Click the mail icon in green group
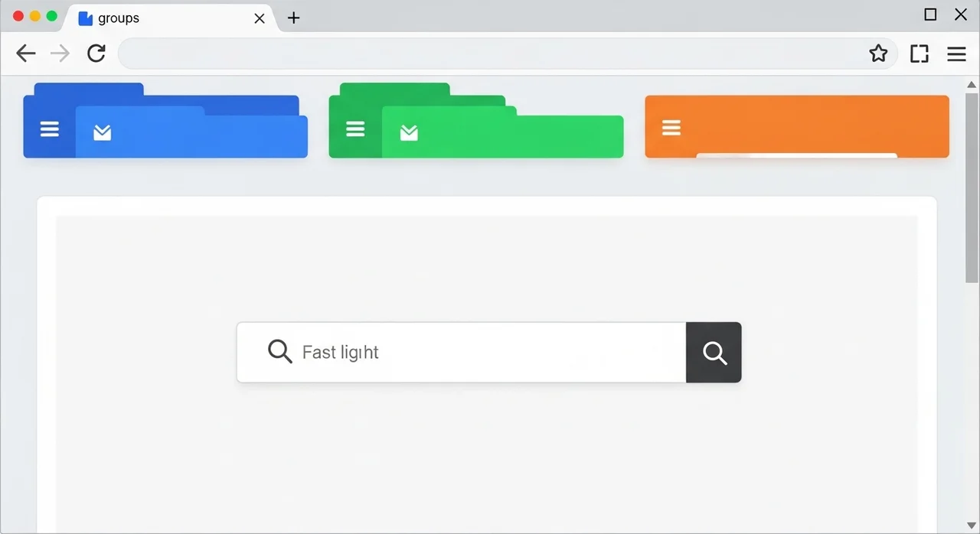 409,134
